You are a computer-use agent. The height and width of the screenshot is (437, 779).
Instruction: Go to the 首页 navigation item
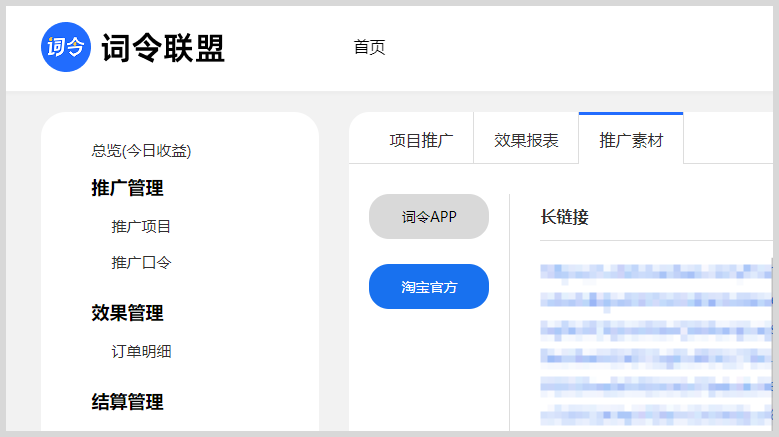click(x=369, y=47)
